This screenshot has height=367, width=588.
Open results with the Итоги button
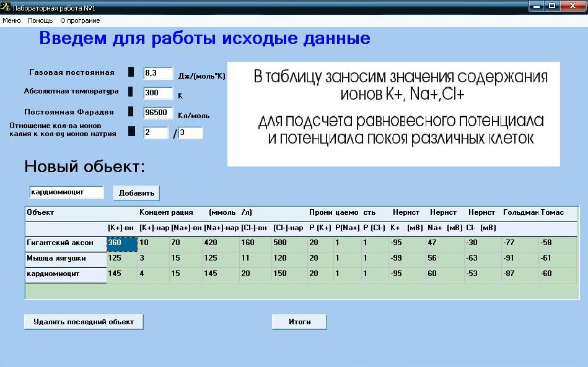[x=299, y=322]
